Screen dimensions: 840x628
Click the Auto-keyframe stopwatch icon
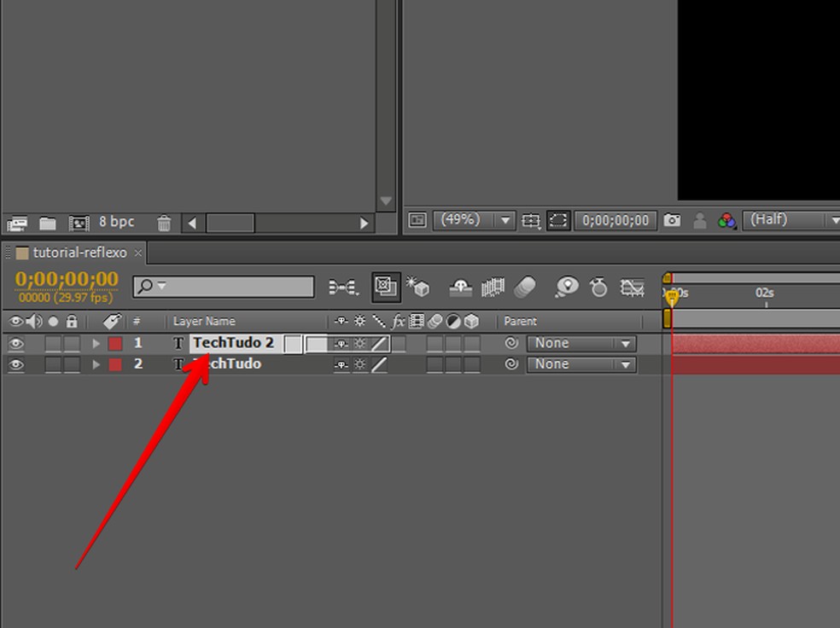click(598, 288)
